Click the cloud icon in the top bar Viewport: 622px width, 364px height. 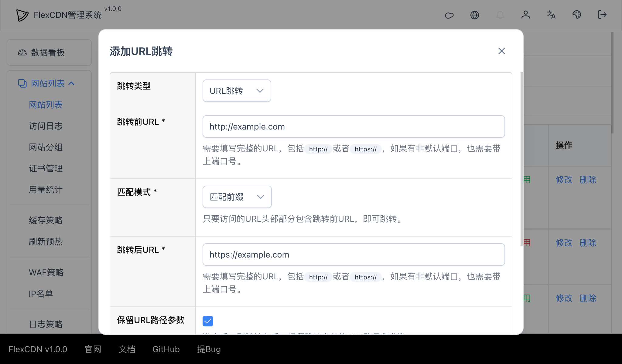(x=449, y=15)
